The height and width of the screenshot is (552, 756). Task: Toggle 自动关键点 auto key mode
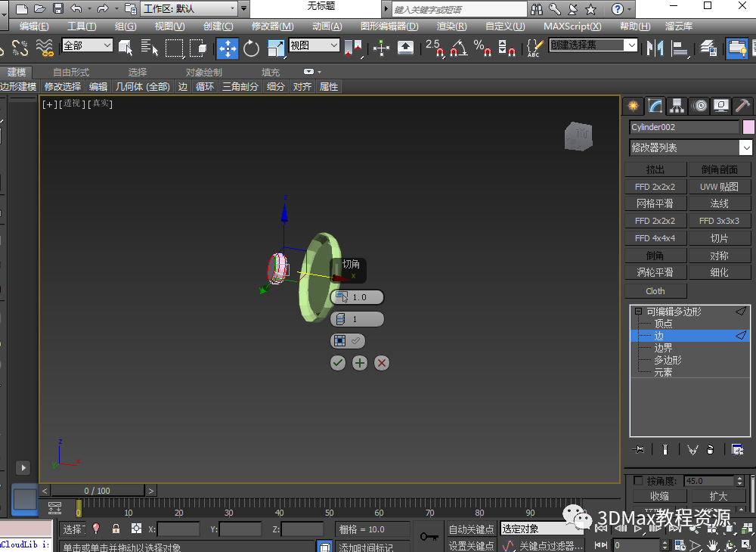point(471,529)
